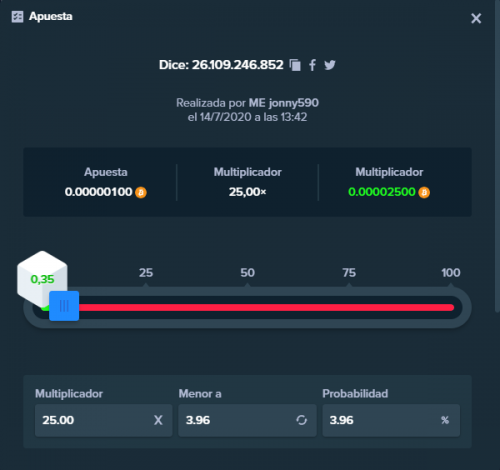Close the Apuesta dialog
Viewport: 500px width, 470px height.
point(476,18)
